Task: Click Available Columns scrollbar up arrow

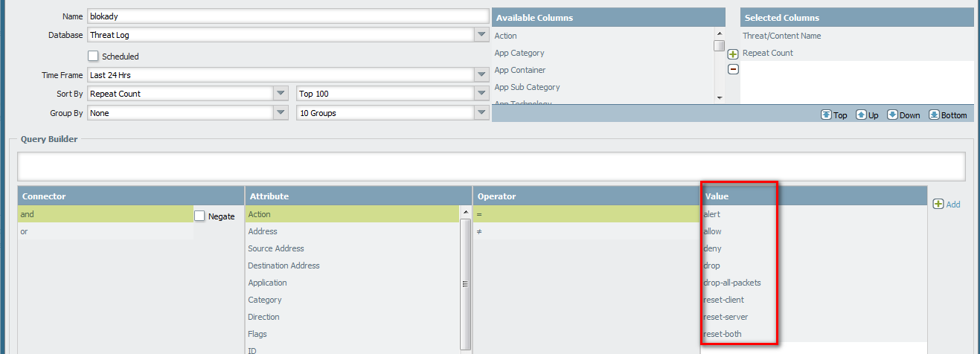Action: [x=720, y=33]
